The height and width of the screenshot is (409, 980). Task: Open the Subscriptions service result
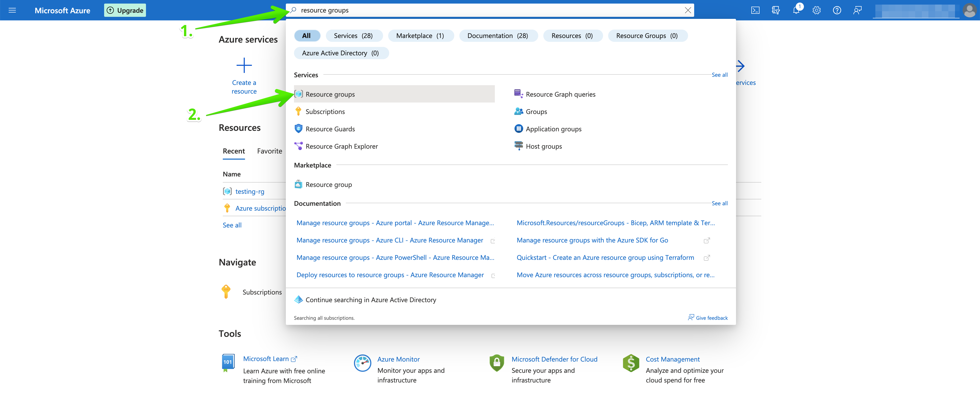pyautogui.click(x=325, y=112)
